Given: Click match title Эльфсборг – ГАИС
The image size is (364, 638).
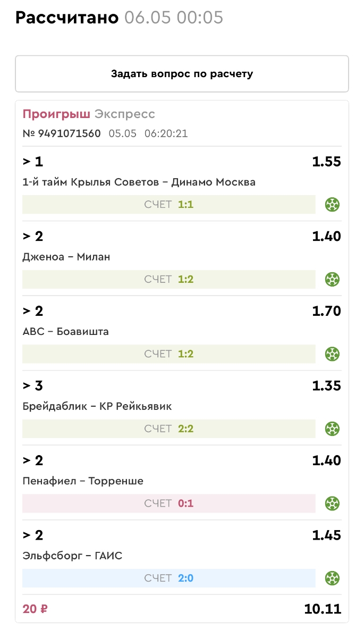Looking at the screenshot, I should [x=72, y=556].
